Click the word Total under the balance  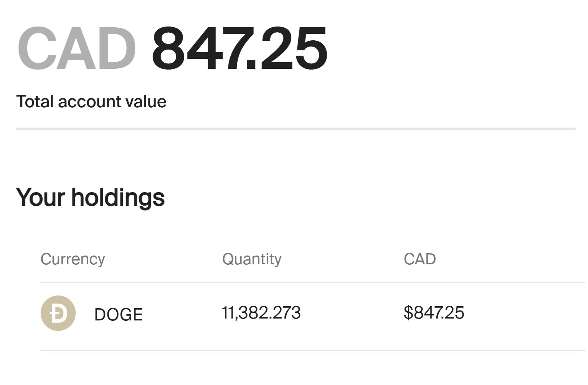35,102
